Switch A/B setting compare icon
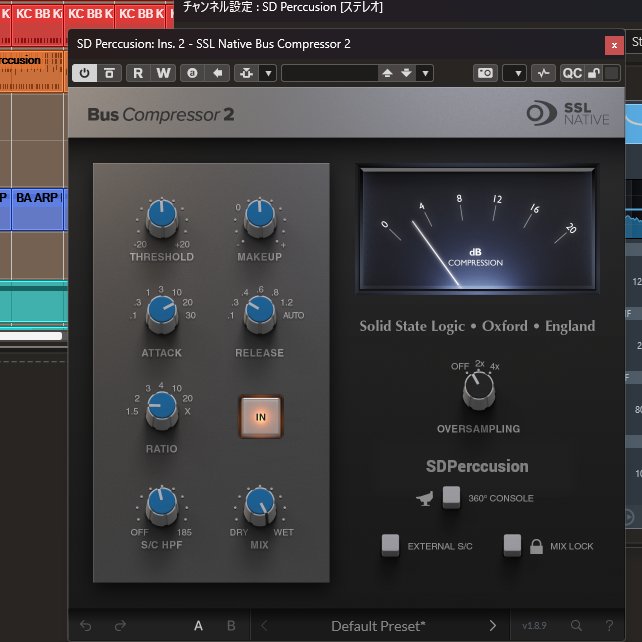Viewport: 642px width, 642px height. [192, 73]
